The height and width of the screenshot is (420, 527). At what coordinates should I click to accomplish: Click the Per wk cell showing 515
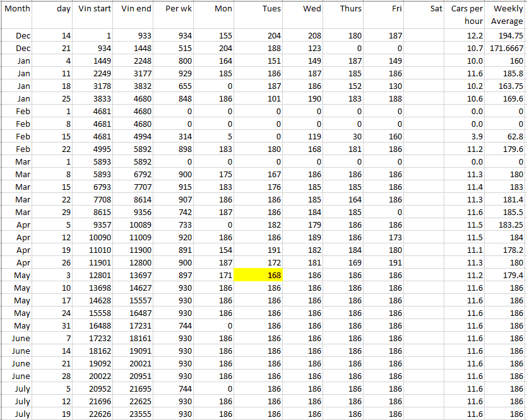[x=174, y=49]
